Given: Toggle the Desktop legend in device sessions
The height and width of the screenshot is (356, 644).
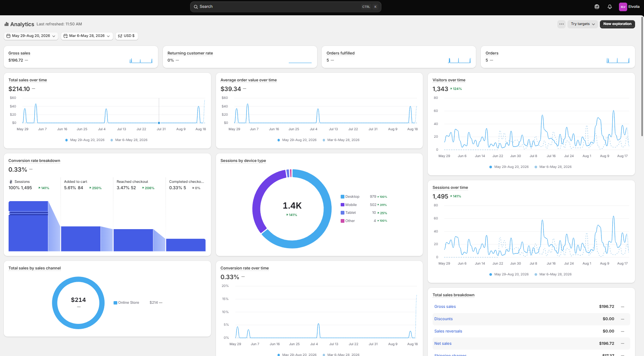Looking at the screenshot, I should tap(350, 197).
